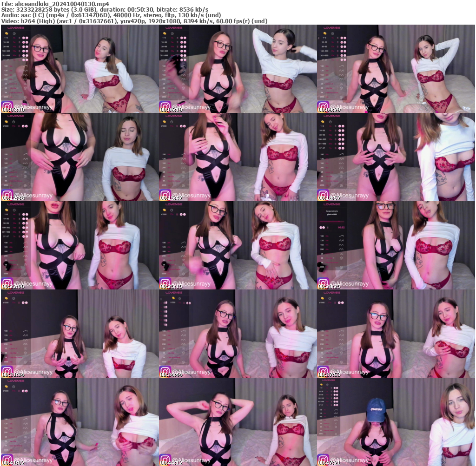The height and width of the screenshot is (466, 476).
Task: Click the zigzag pattern icon on the 120 row
Action: (x=25, y=71)
